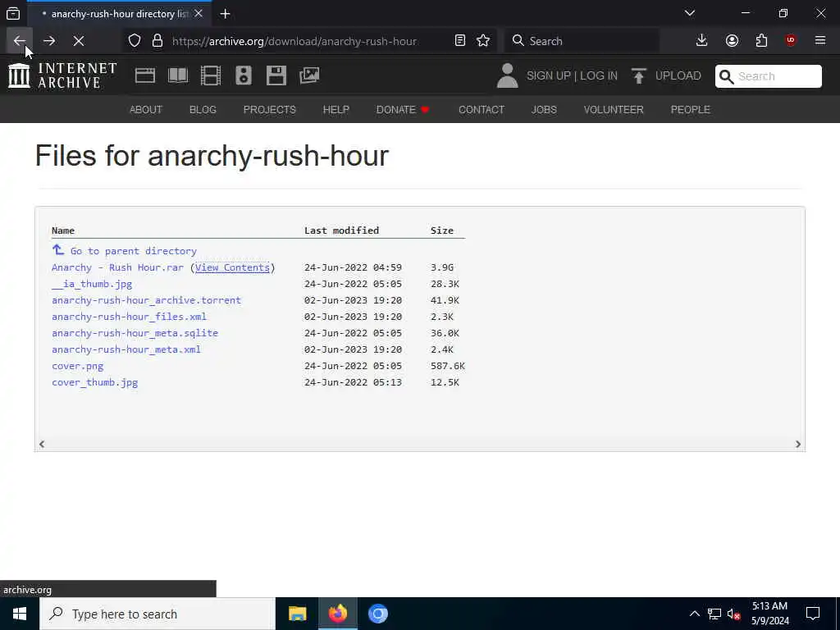Open the Audio speaker icon
Viewport: 840px width, 630px height.
pos(243,75)
